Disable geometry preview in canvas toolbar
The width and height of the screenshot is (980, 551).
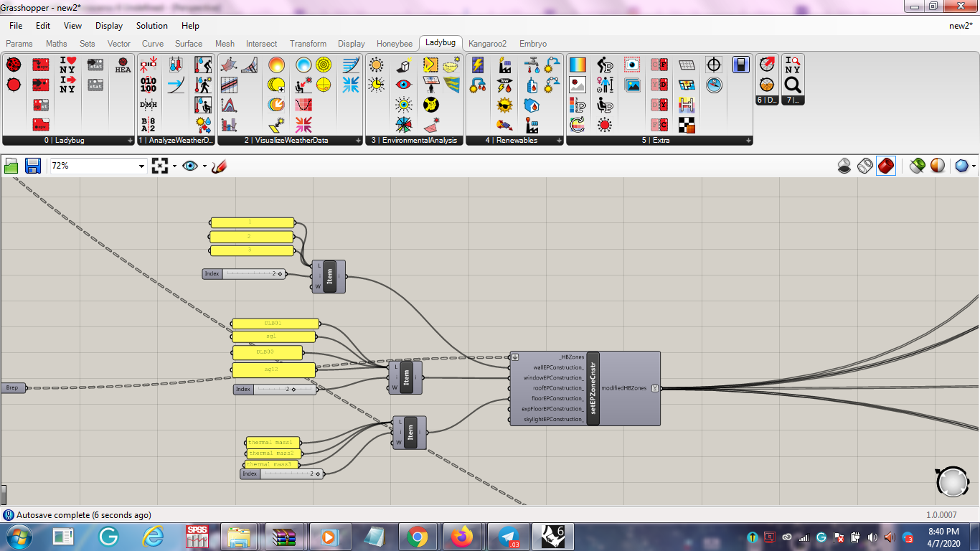pyautogui.click(x=844, y=166)
